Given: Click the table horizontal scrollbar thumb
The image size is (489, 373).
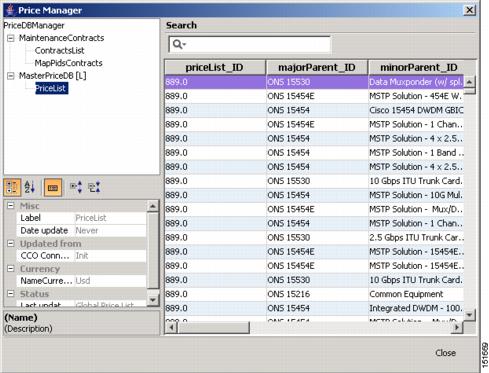Looking at the screenshot, I should 214,328.
